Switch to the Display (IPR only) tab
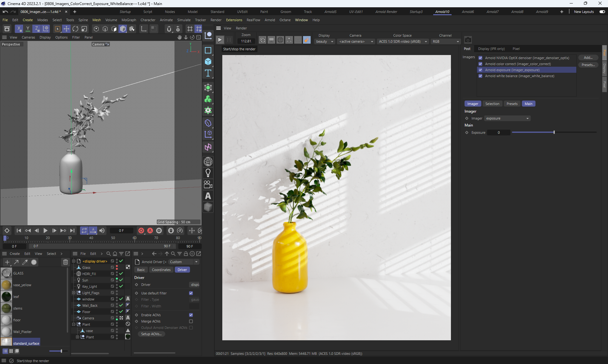 491,49
